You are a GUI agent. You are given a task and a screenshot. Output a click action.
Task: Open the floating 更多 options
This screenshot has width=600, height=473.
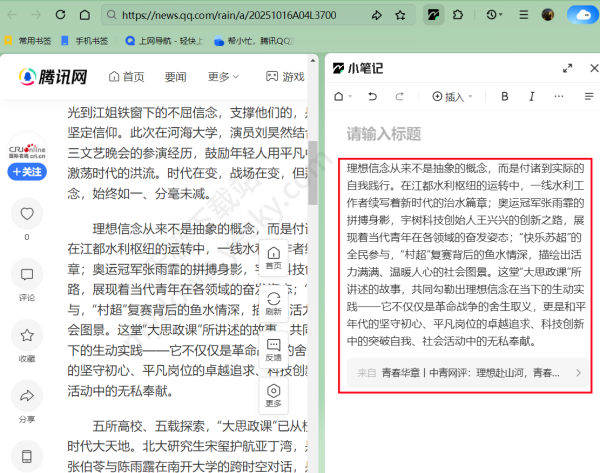click(x=273, y=395)
